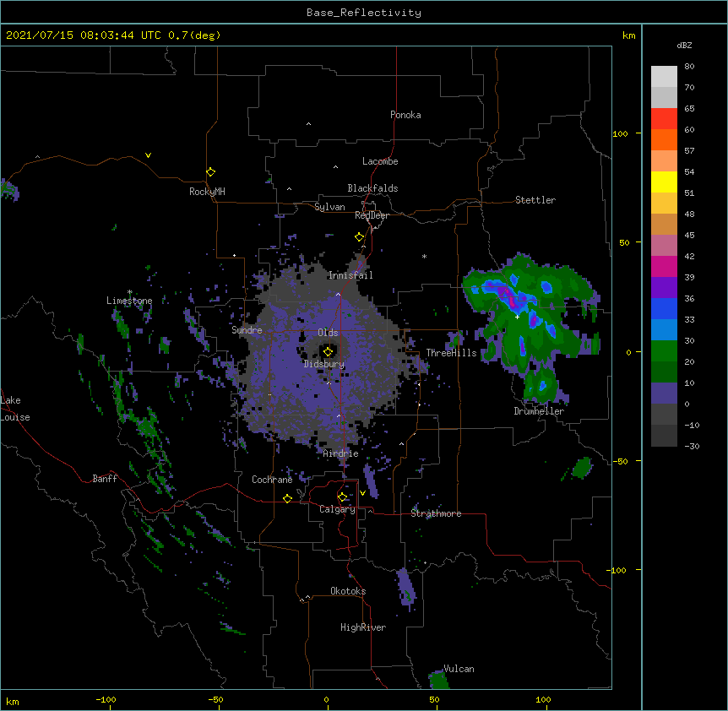Click the km unit label at top right

pyautogui.click(x=628, y=35)
